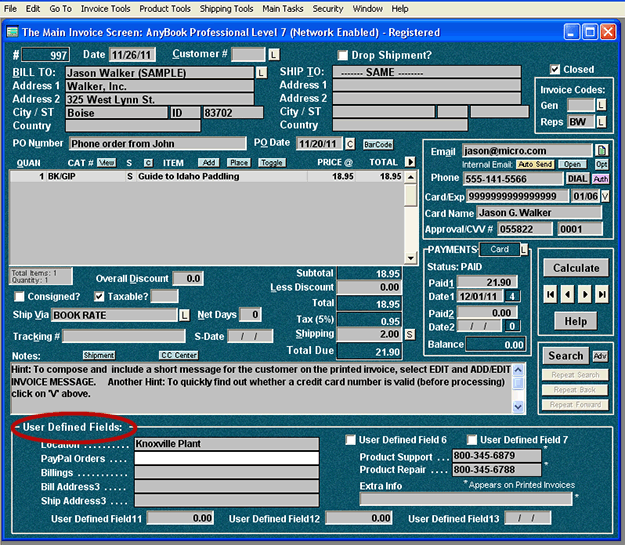Click the Calculate button
The height and width of the screenshot is (545, 625).
point(575,268)
